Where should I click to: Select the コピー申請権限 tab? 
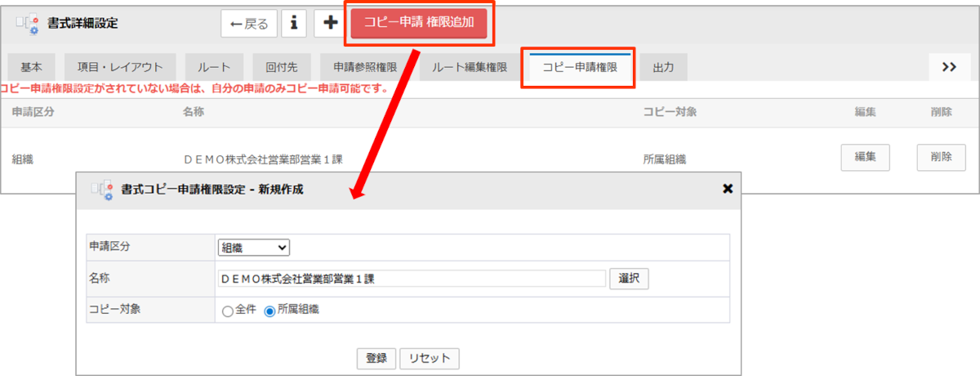click(579, 67)
